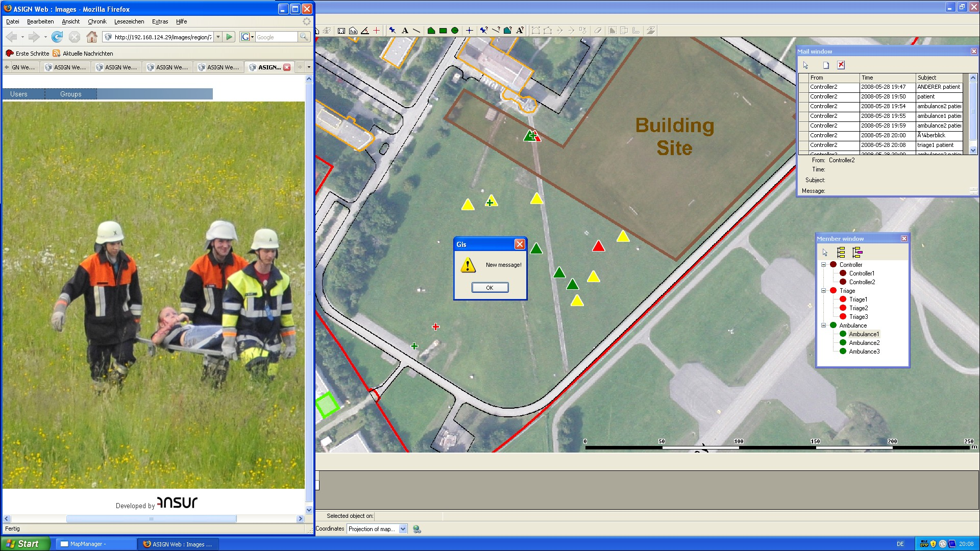Open the Projection of map dropdown
The height and width of the screenshot is (551, 980).
[403, 529]
